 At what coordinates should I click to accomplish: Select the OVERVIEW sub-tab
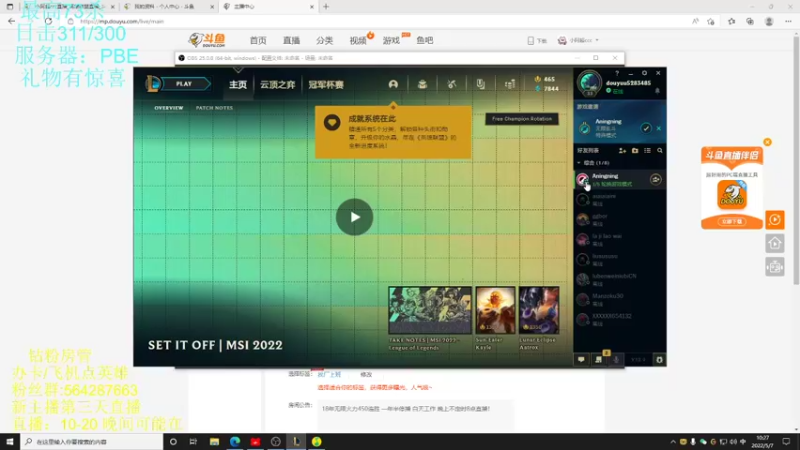pos(169,108)
